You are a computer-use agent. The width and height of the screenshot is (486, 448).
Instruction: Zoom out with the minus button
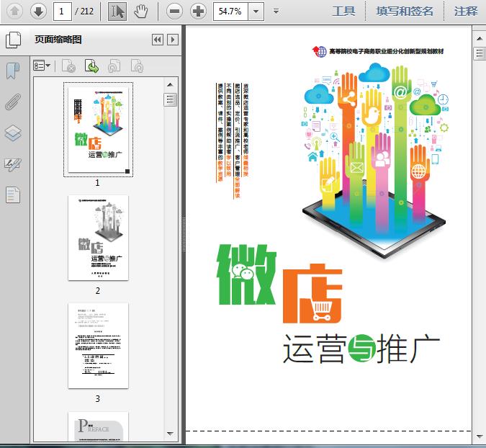click(x=174, y=12)
